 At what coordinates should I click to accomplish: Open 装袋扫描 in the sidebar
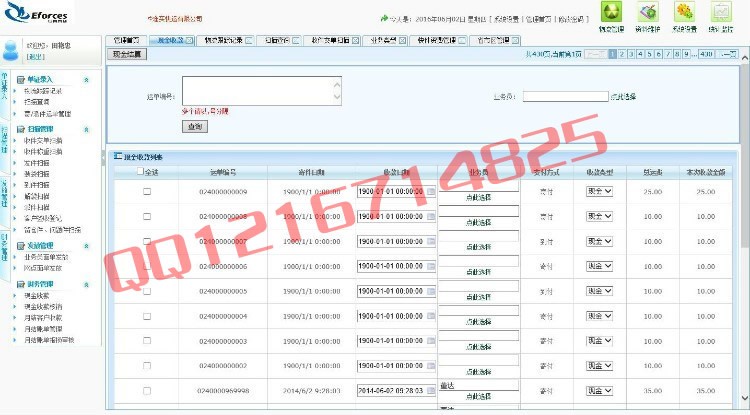[x=37, y=174]
